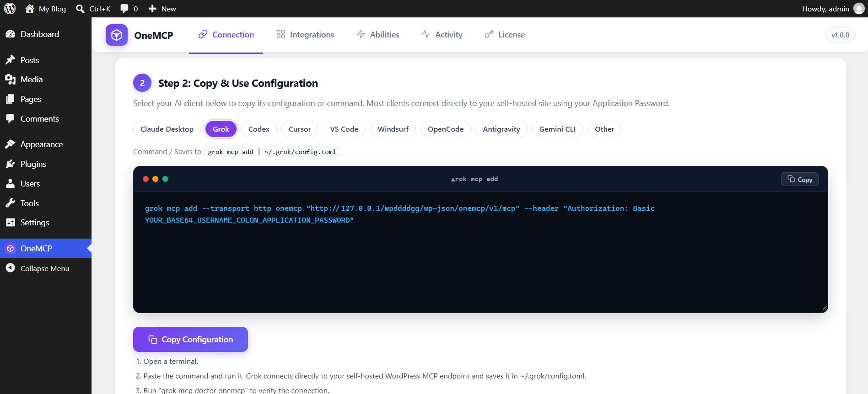Select the Codex client option
Viewport: 868px width, 394px height.
coord(259,129)
